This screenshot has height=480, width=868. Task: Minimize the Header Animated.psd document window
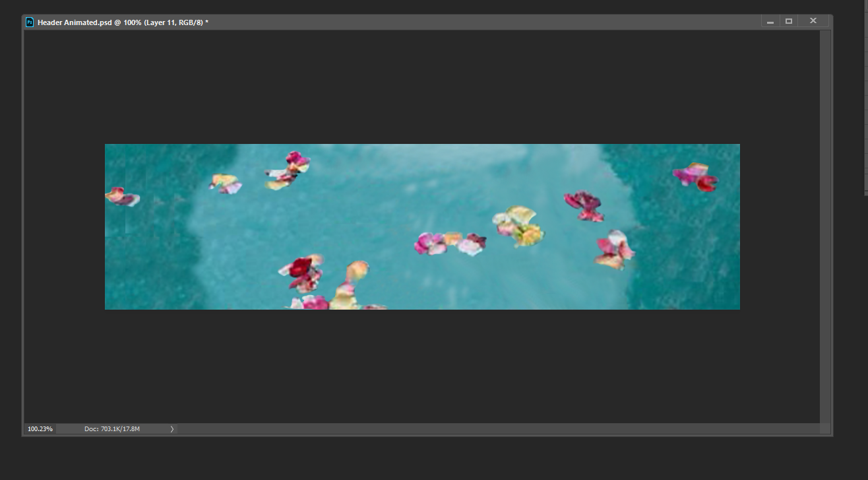pyautogui.click(x=770, y=22)
